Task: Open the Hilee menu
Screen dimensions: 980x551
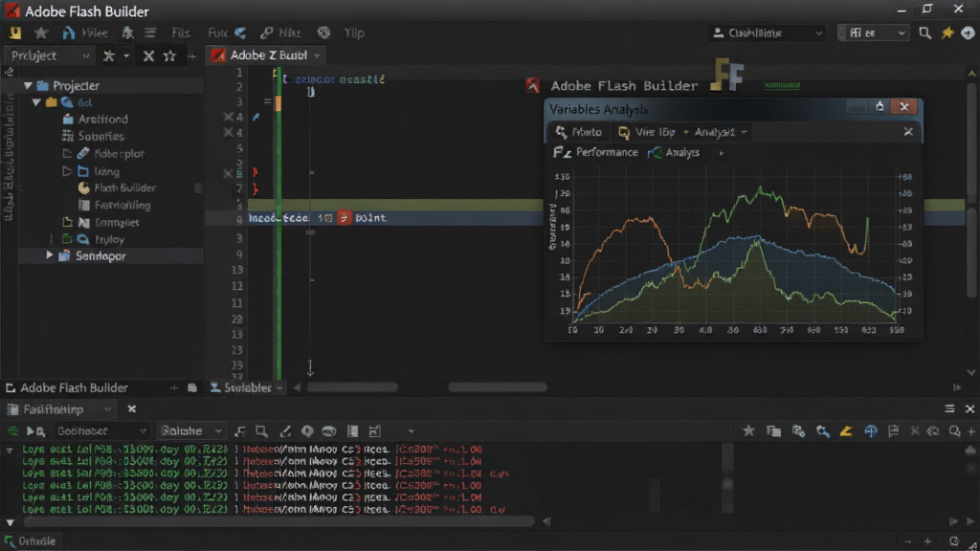Action: pos(95,33)
